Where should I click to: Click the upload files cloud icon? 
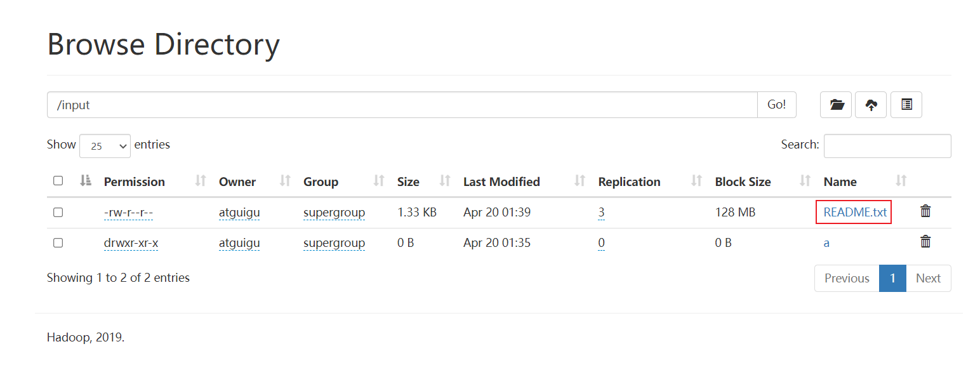[871, 105]
